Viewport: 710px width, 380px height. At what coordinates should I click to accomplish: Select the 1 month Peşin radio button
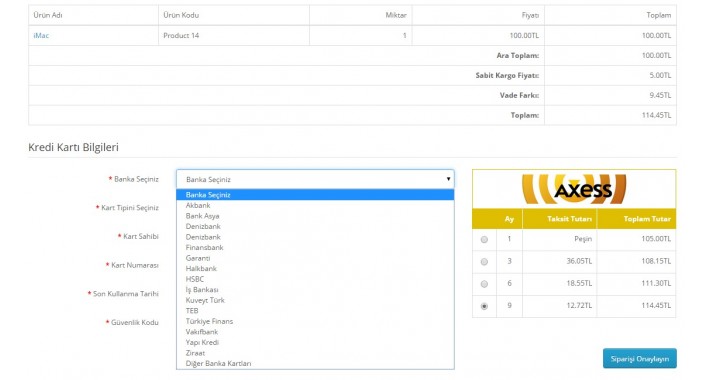pos(484,240)
